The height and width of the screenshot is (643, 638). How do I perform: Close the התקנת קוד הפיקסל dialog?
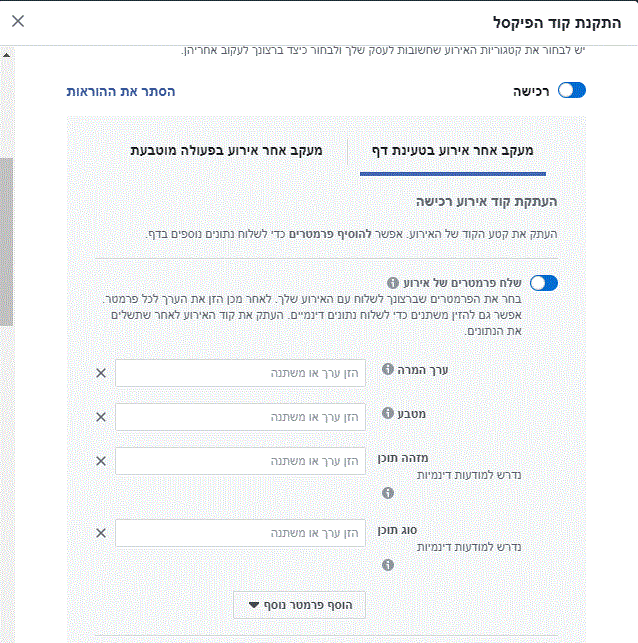coord(18,21)
